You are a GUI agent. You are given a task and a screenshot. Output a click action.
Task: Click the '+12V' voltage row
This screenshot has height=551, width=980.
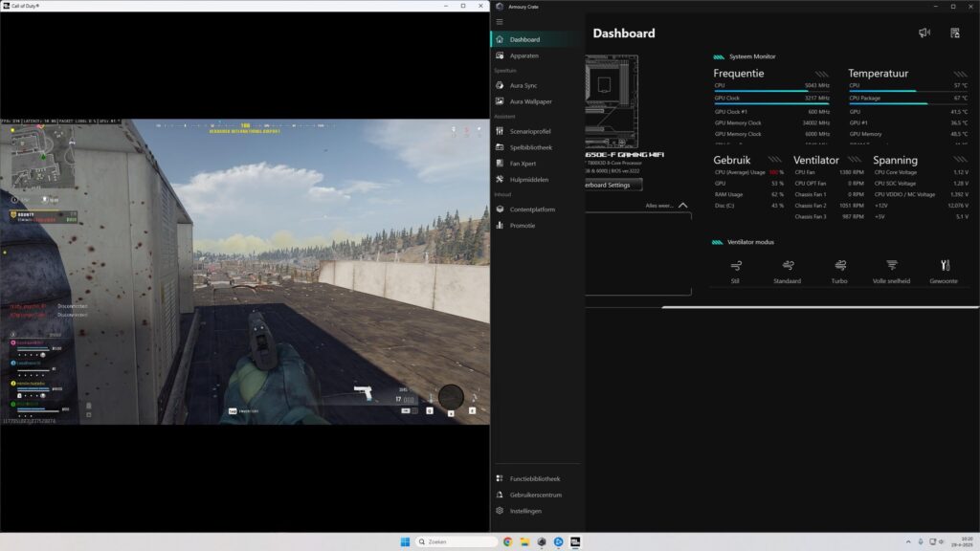pos(922,206)
